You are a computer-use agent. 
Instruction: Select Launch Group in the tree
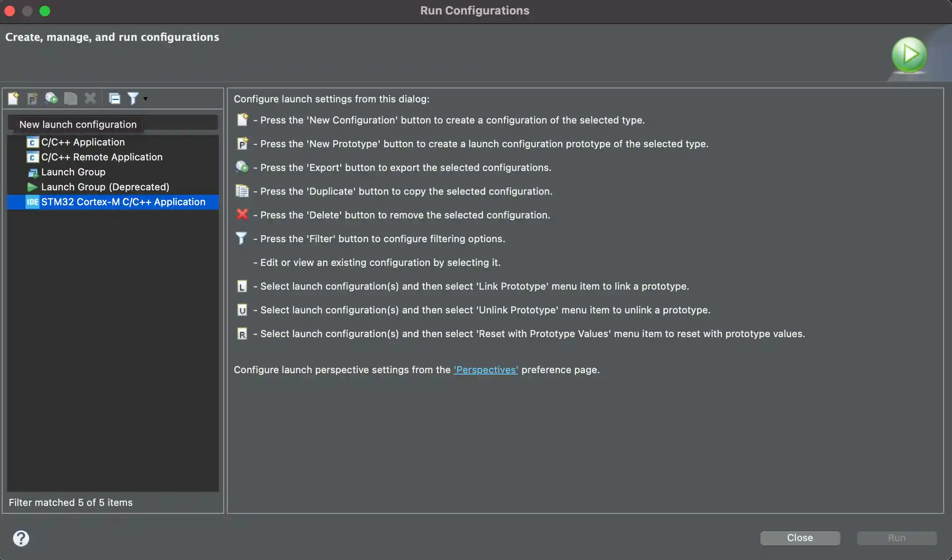click(x=73, y=172)
